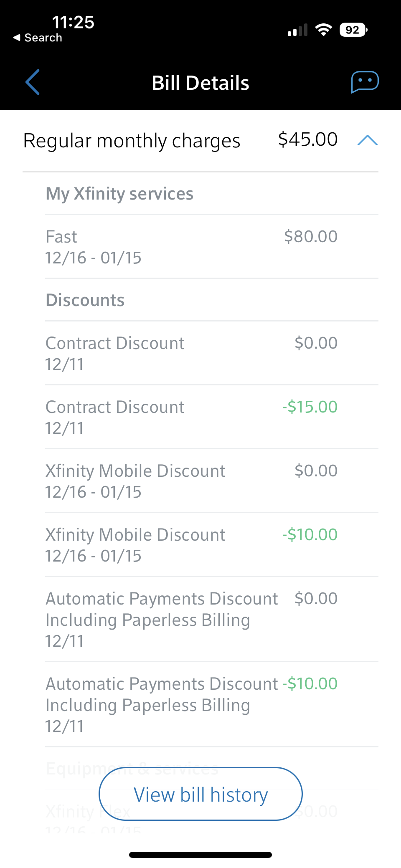
Task: Tap the Bill Details title
Action: (x=200, y=83)
